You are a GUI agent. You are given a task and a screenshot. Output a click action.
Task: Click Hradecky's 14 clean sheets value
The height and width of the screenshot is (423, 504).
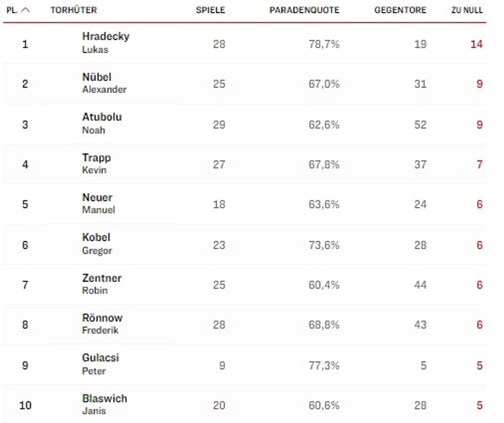476,44
